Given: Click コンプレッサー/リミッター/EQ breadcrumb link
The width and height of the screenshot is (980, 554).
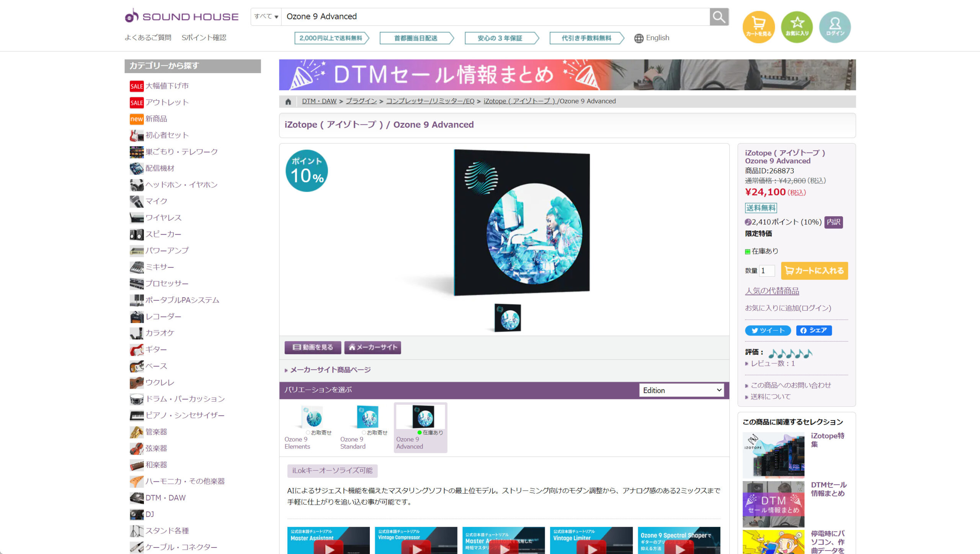Looking at the screenshot, I should (x=430, y=101).
